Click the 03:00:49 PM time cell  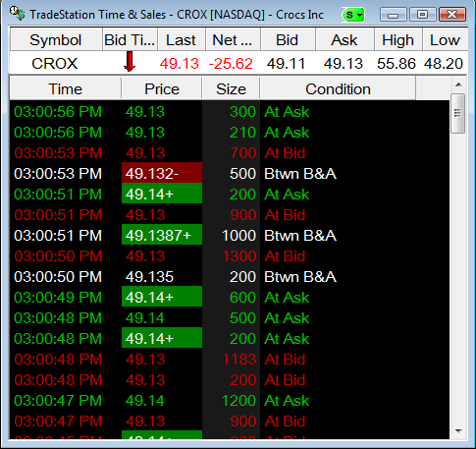click(58, 298)
